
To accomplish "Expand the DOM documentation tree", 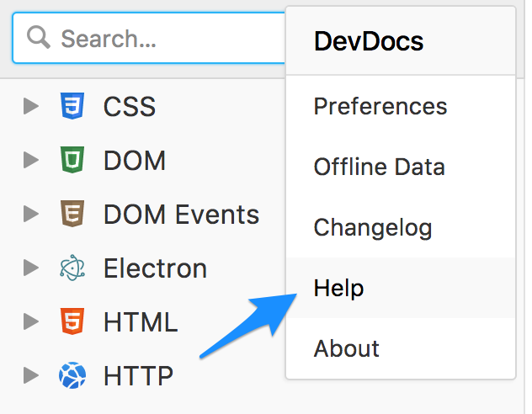I will pyautogui.click(x=31, y=161).
